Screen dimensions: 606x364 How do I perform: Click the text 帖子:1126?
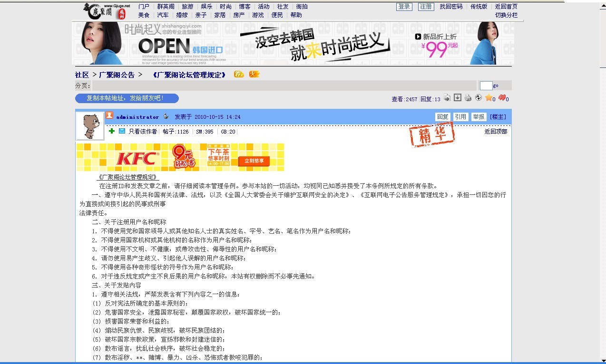coord(176,132)
